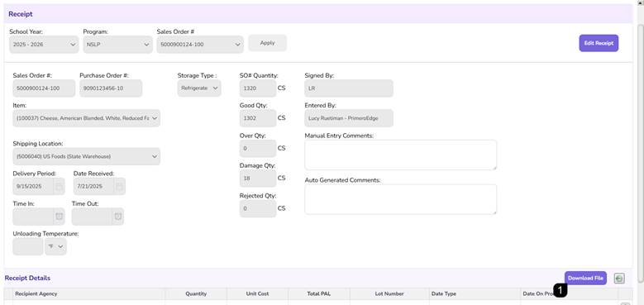Open the Item cheese dropdown
644x305 pixels.
pos(87,118)
